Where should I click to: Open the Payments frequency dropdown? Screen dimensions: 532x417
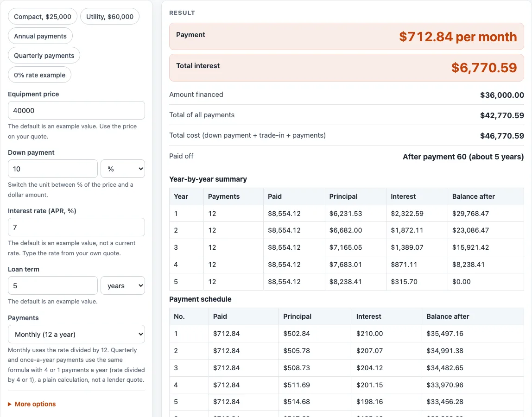pyautogui.click(x=76, y=334)
